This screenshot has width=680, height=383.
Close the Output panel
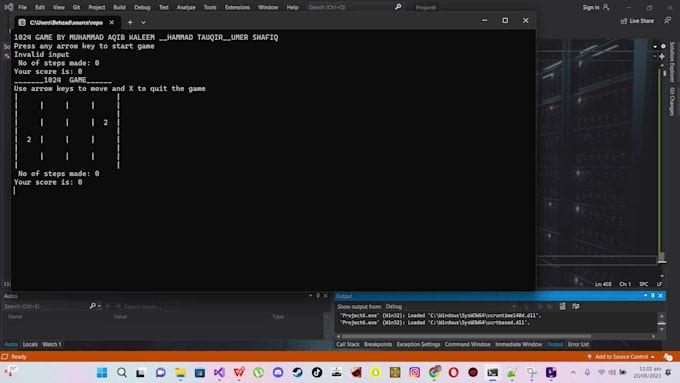(x=660, y=296)
